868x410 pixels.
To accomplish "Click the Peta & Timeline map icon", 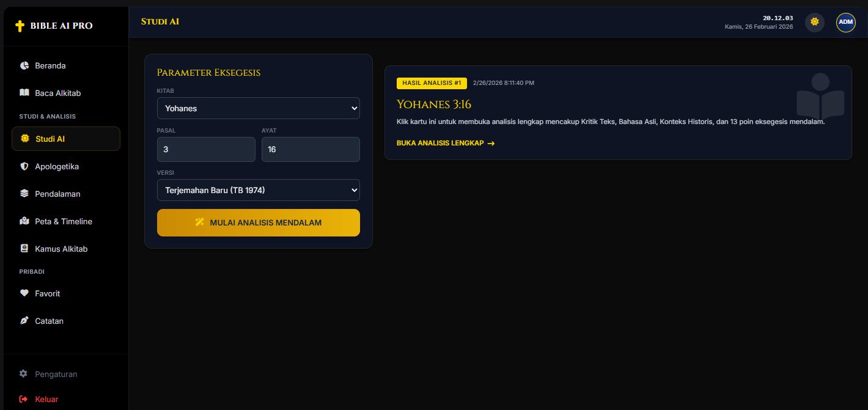I will click(x=24, y=221).
